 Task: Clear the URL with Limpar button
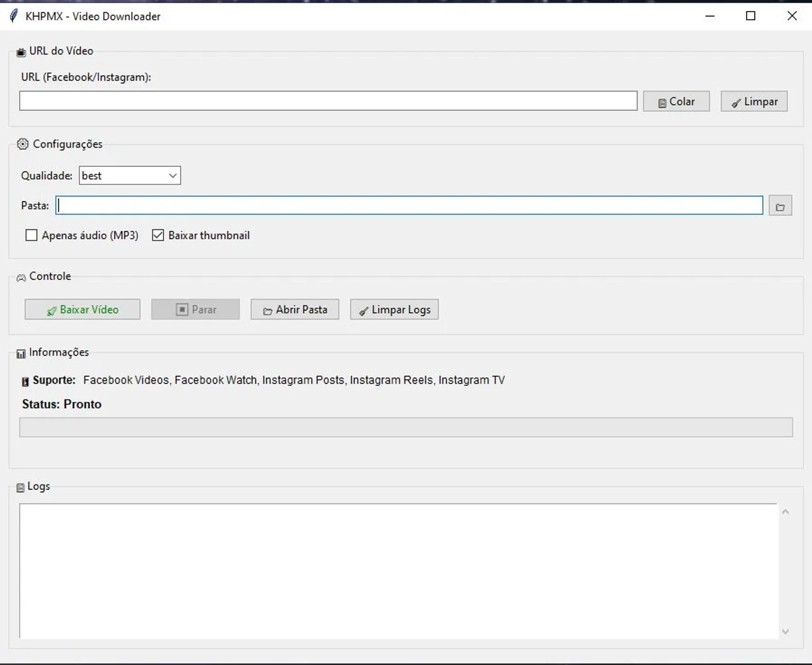(754, 102)
